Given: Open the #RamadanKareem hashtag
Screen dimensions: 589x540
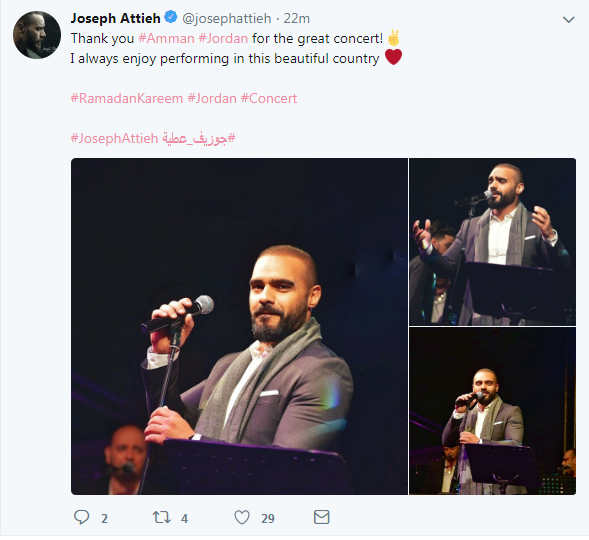Looking at the screenshot, I should coord(127,98).
